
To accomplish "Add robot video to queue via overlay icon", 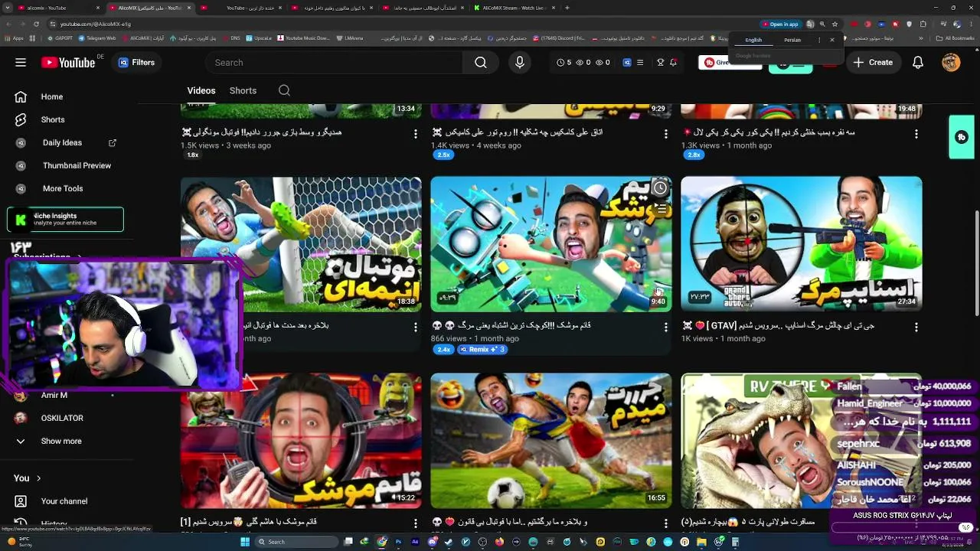I will pyautogui.click(x=660, y=209).
